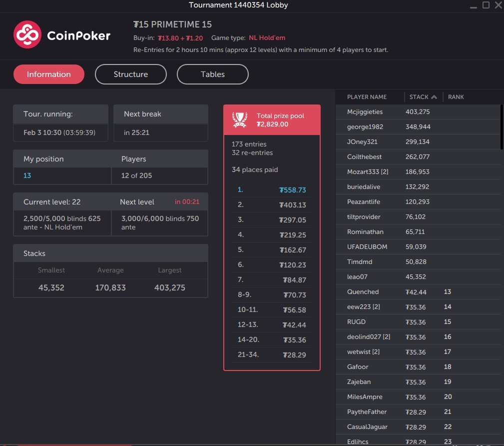
Task: Click the Total prize pool ₮2,829.00 header
Action: (x=272, y=119)
